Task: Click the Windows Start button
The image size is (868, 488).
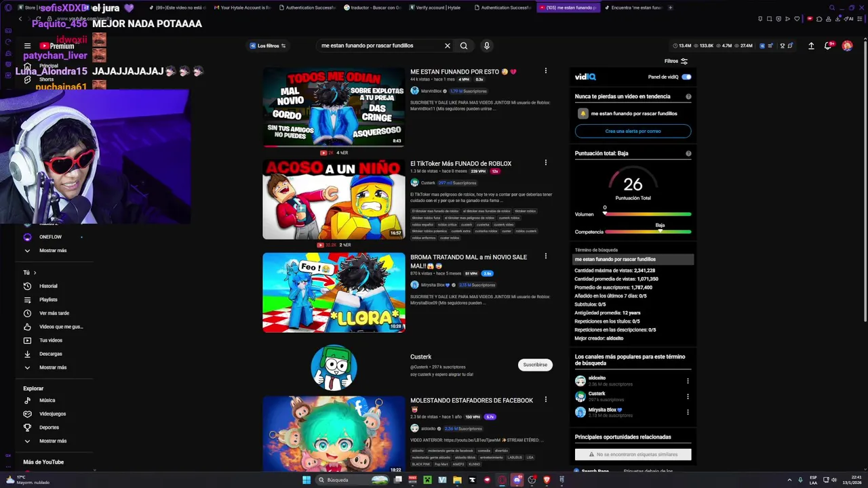Action: point(307,480)
